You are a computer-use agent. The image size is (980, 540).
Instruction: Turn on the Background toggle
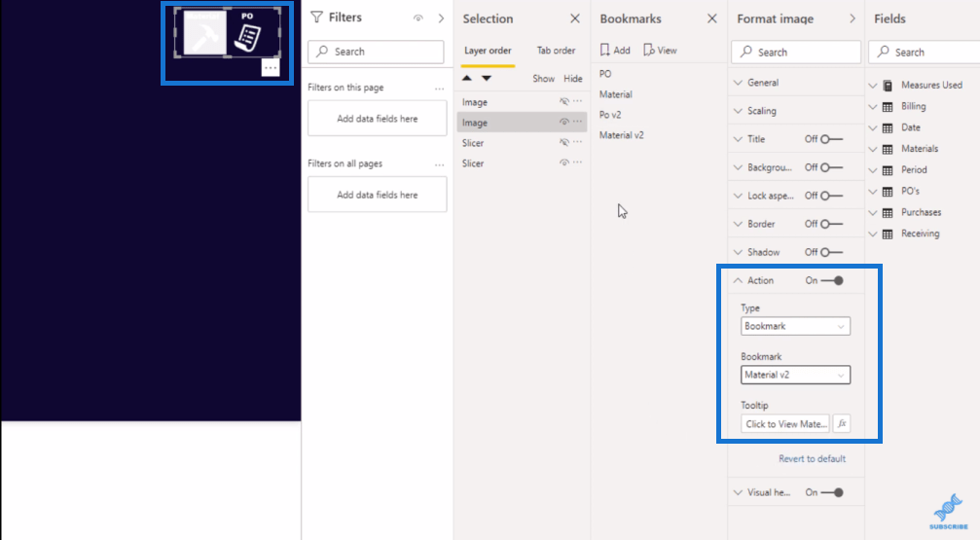[x=832, y=167]
